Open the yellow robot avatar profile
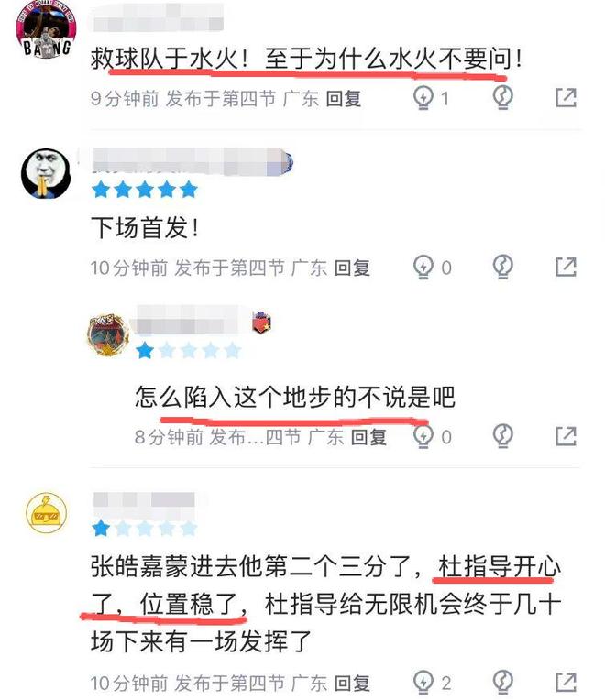The height and width of the screenshot is (700, 605). pyautogui.click(x=47, y=513)
